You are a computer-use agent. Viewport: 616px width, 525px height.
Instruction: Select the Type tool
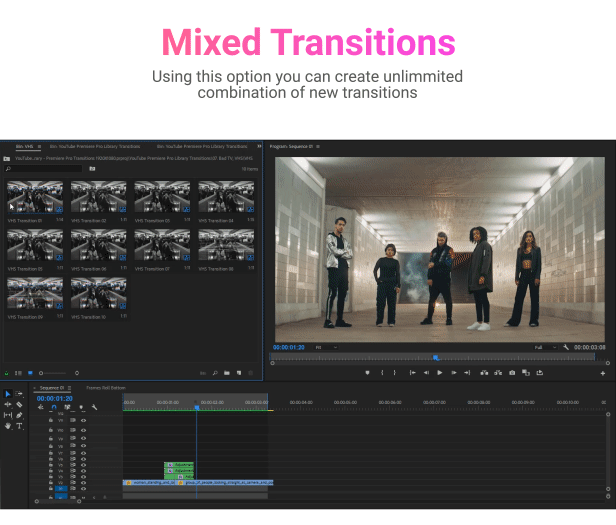pyautogui.click(x=19, y=425)
